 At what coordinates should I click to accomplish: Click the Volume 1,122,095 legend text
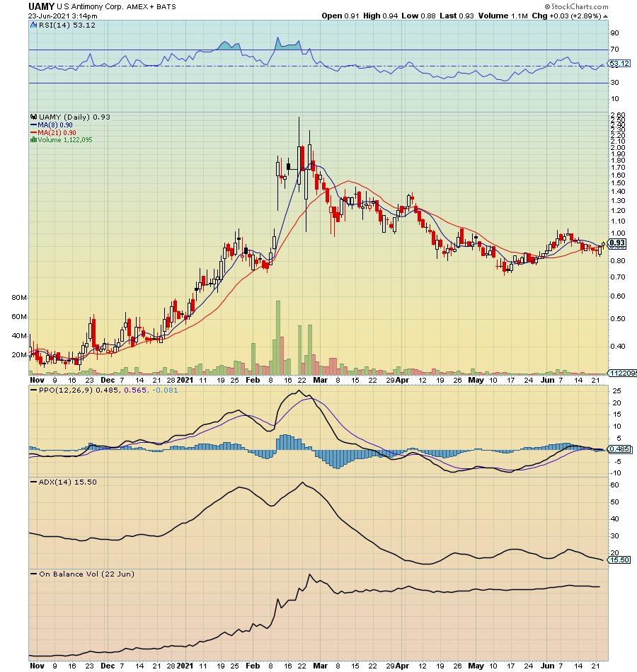(x=65, y=140)
